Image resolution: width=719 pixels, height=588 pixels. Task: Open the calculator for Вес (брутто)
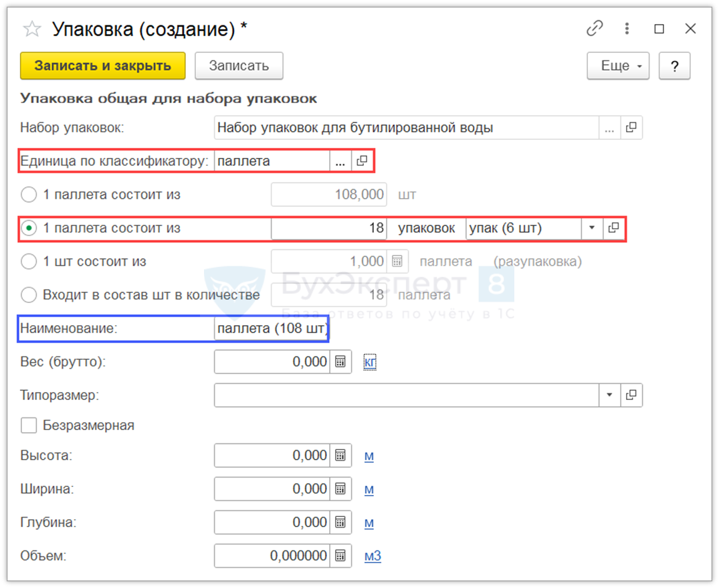pyautogui.click(x=340, y=362)
